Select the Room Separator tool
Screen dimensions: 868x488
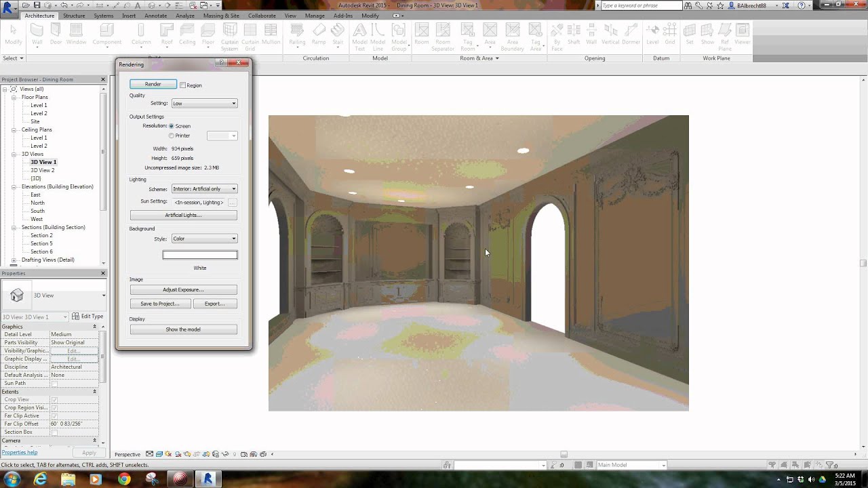click(x=443, y=37)
